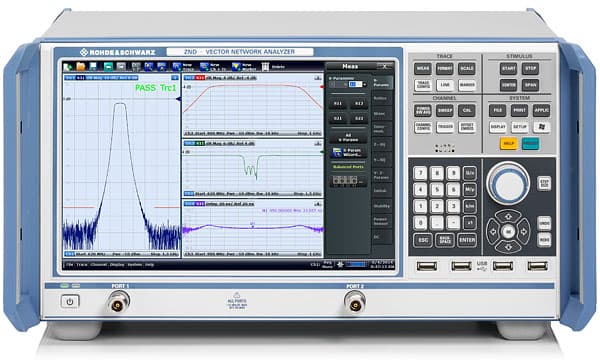This screenshot has height=364, width=600.
Task: Click the PRINT system hardkey
Action: click(x=519, y=111)
